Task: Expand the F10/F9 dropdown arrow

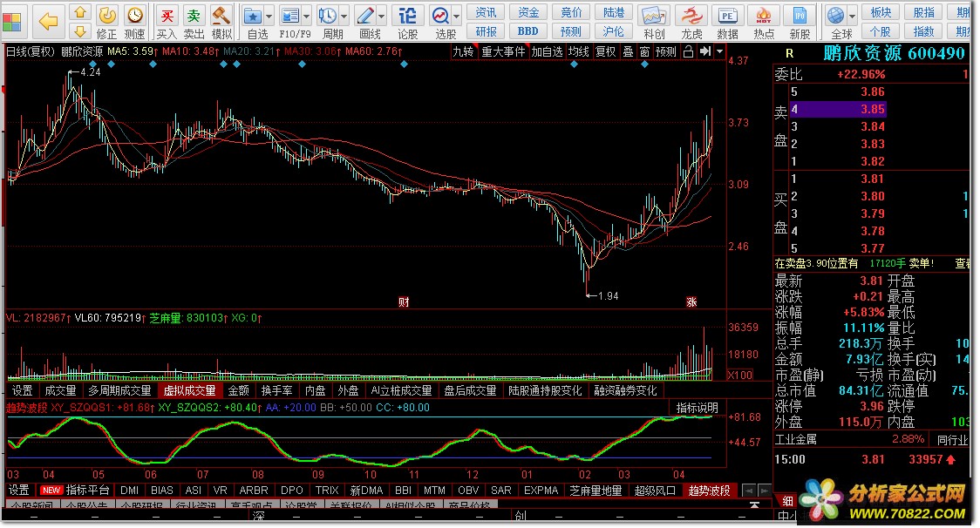Action: (x=307, y=17)
